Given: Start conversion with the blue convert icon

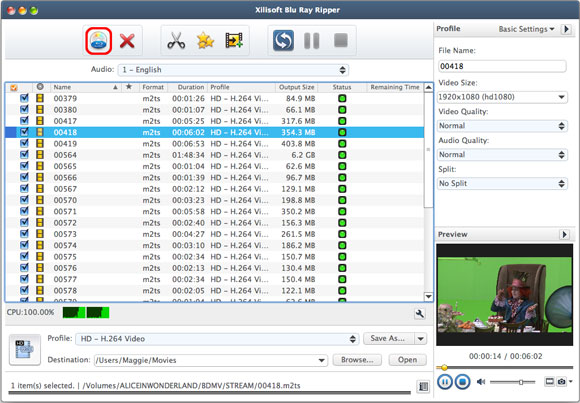Looking at the screenshot, I should point(283,41).
